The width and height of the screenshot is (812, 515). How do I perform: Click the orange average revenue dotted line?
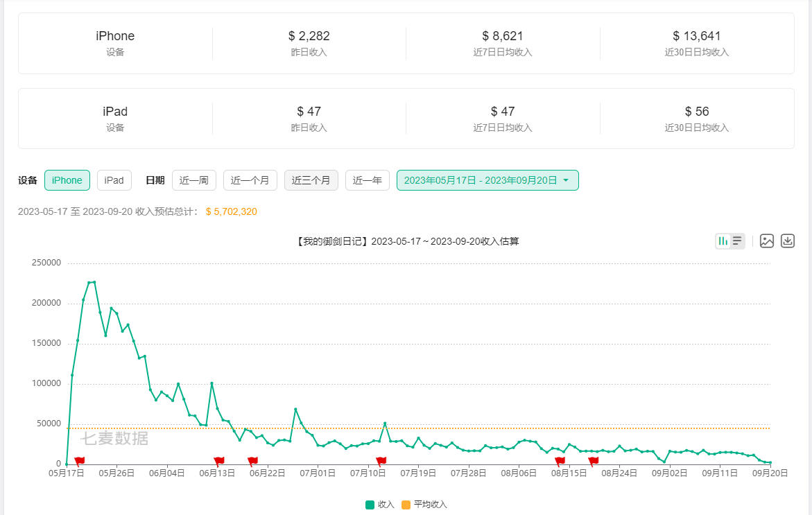point(485,428)
